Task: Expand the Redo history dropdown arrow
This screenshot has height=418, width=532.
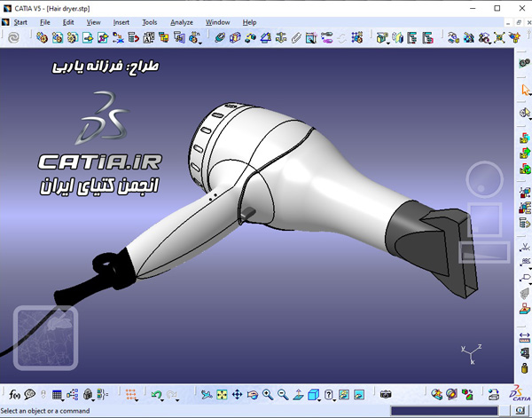Action: (x=177, y=400)
